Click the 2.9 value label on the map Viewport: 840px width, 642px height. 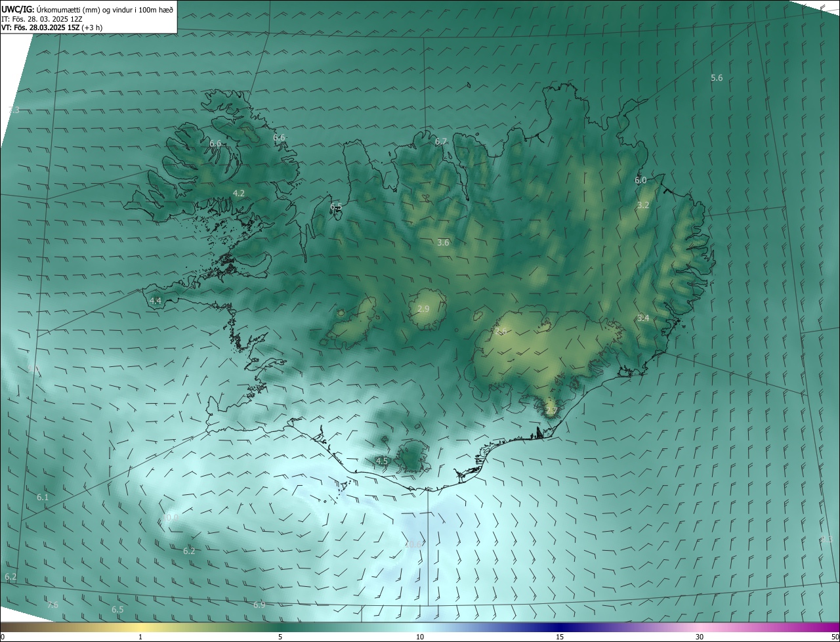click(x=423, y=309)
